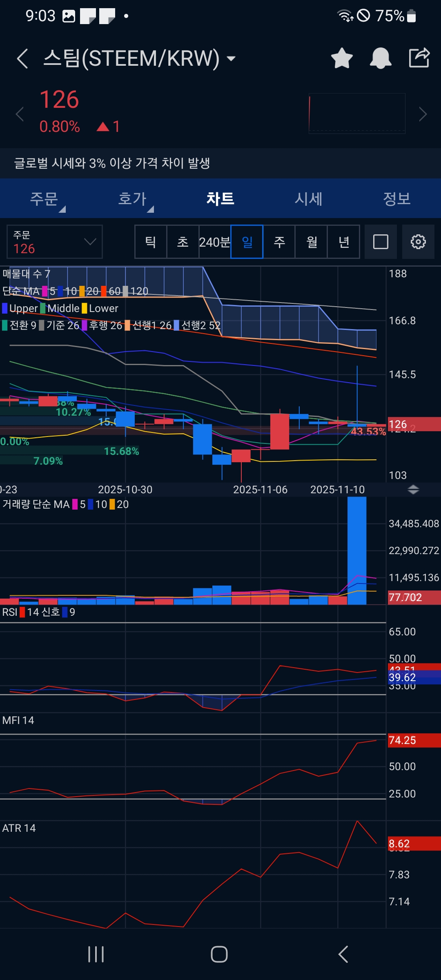This screenshot has height=980, width=441.
Task: Tap the 거래량 단순 MA volume label
Action: pos(36,504)
